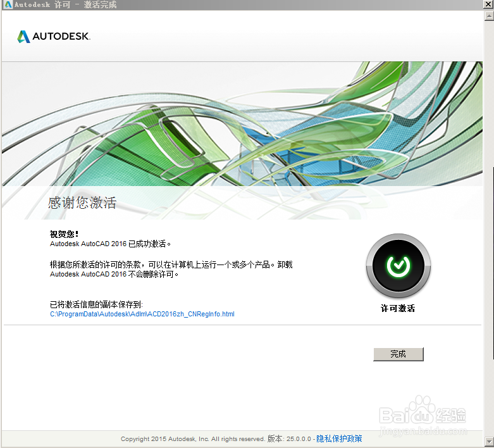494x448 pixels.
Task: Click the green 许可激活 checkmark icon
Action: (398, 266)
